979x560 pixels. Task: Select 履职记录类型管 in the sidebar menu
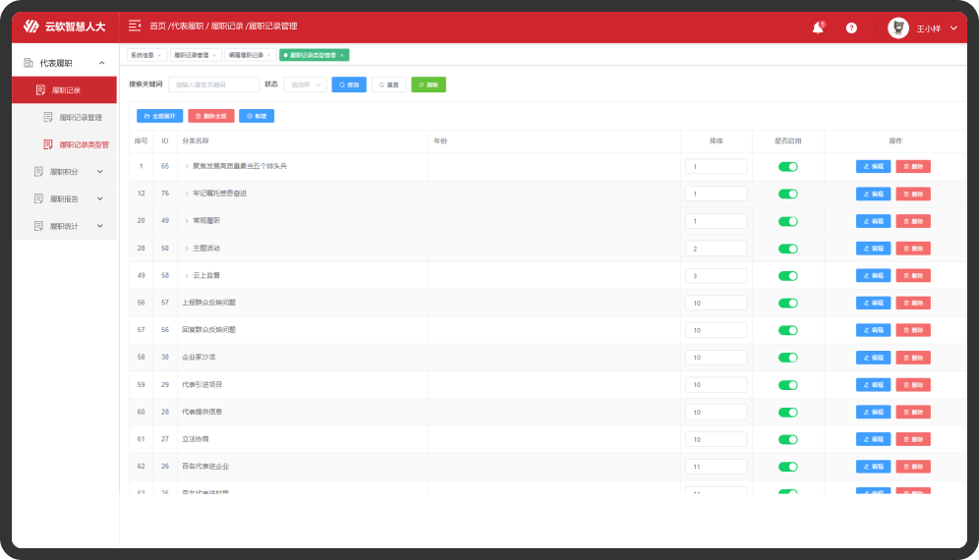(84, 144)
